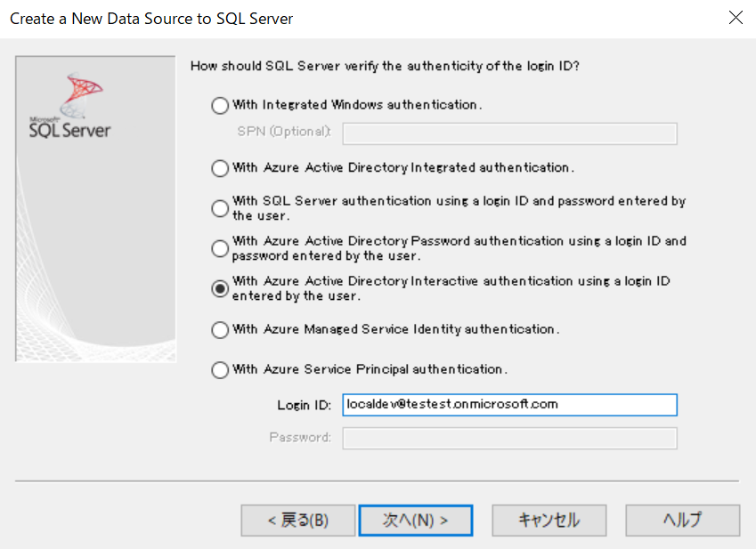The height and width of the screenshot is (549, 756).
Task: Click the Password field
Action: tap(509, 438)
